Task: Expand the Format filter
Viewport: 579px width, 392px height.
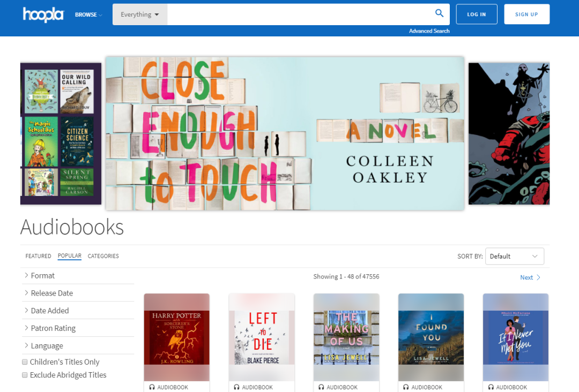Action: (78, 275)
